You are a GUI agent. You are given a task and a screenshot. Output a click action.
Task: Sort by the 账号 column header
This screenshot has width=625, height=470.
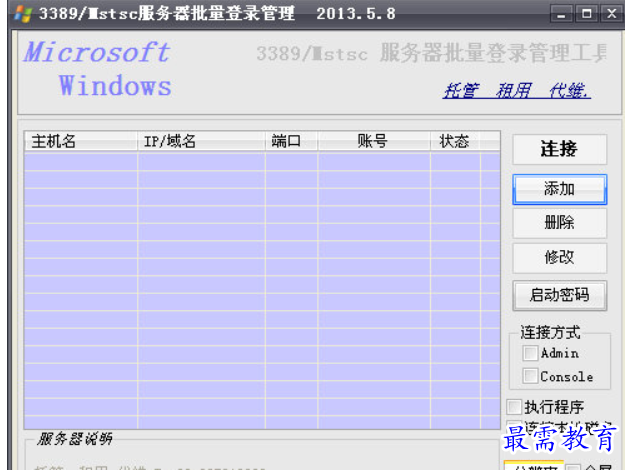[x=374, y=141]
